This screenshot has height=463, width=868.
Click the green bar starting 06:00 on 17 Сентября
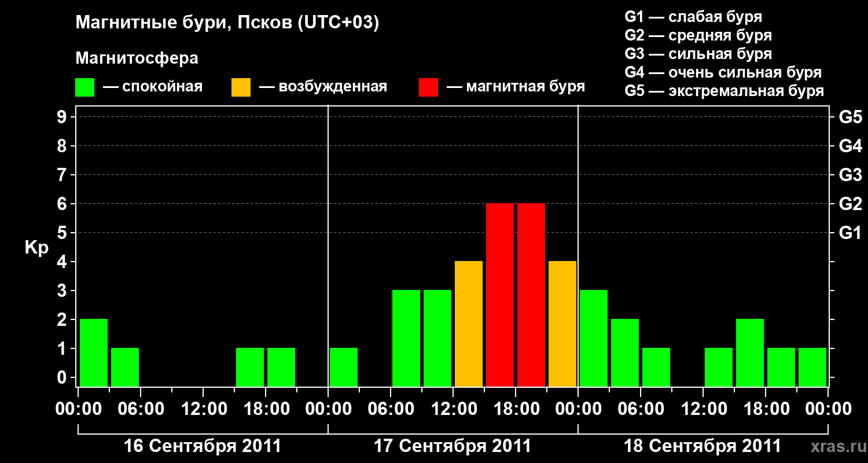pos(406,339)
